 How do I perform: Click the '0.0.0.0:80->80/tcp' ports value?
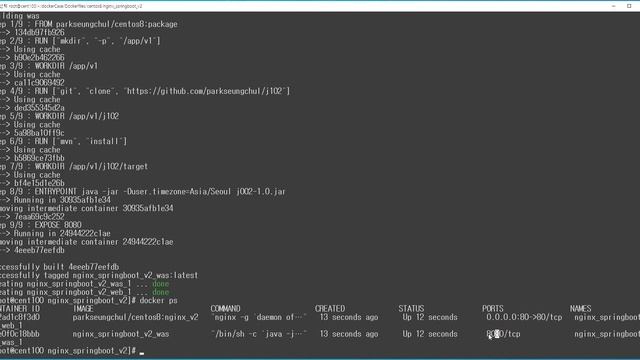524,317
